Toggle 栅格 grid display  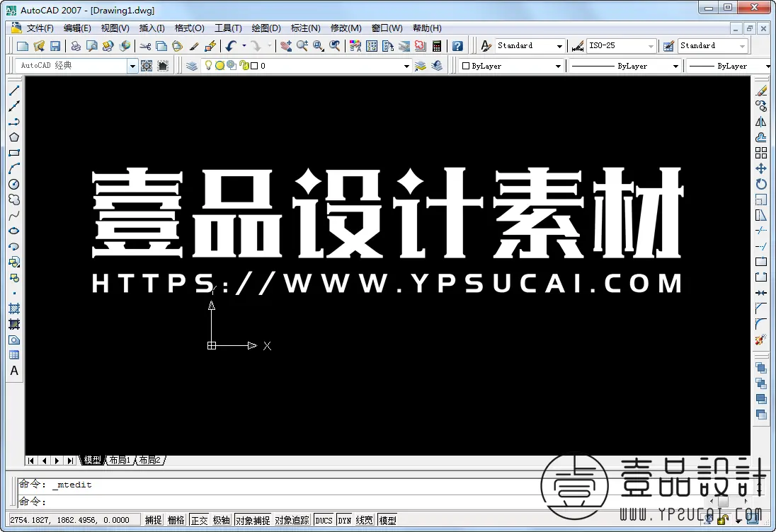(x=176, y=520)
